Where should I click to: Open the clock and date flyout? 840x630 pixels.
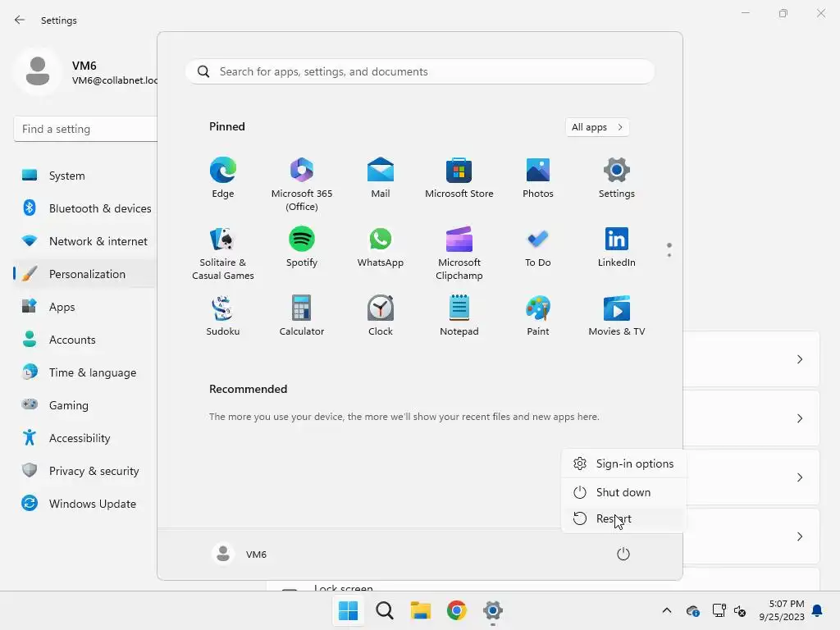[x=782, y=610]
